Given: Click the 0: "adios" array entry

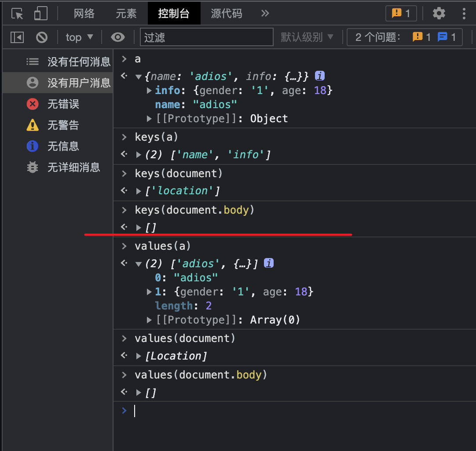Looking at the screenshot, I should (186, 278).
